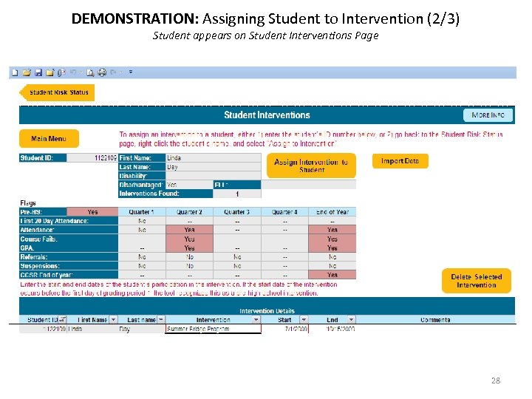
Task: Open the Redo history dropdown arrow
Action: tap(121, 72)
